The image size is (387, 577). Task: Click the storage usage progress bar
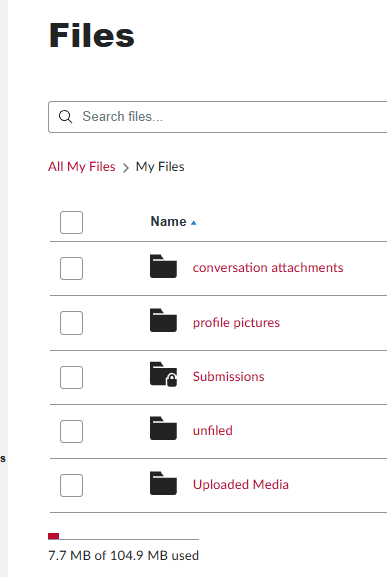click(123, 536)
